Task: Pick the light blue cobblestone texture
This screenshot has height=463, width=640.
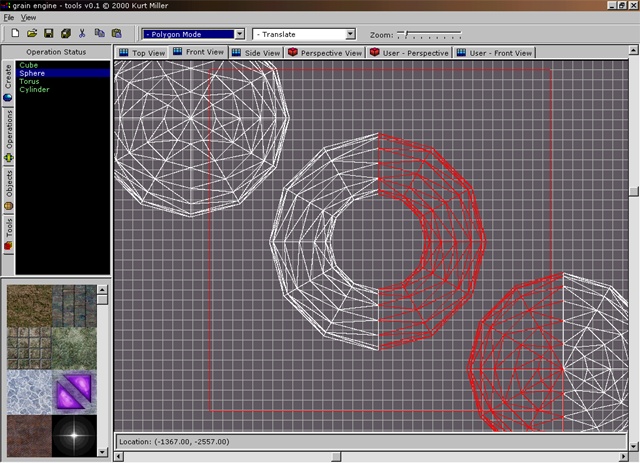Action: 29,392
